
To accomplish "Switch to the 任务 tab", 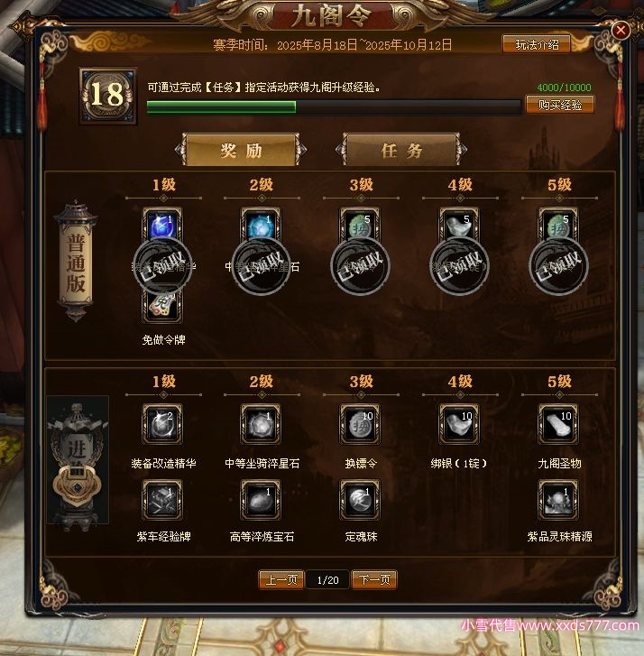I will (x=401, y=150).
